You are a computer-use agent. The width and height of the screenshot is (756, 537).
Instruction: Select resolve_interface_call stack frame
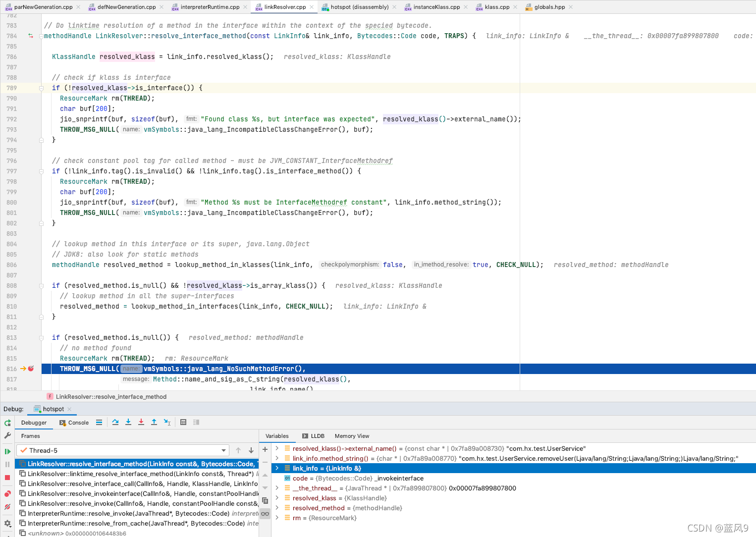tap(137, 483)
